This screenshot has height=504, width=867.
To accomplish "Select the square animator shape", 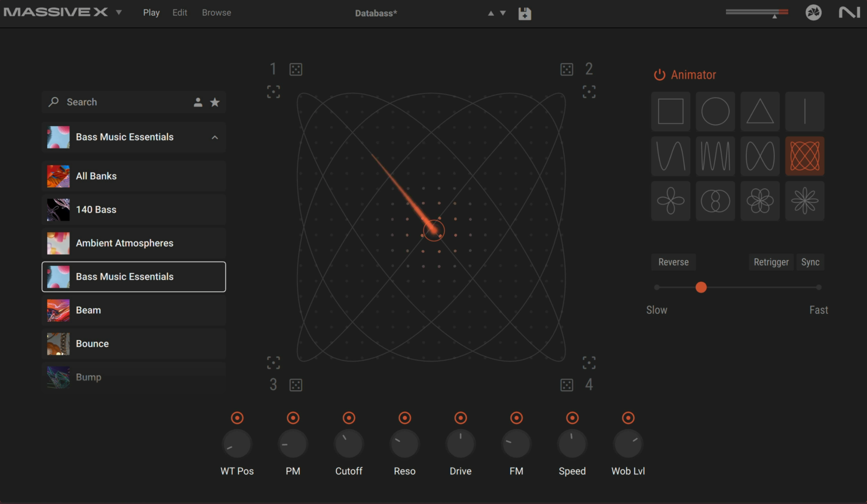I will click(670, 111).
